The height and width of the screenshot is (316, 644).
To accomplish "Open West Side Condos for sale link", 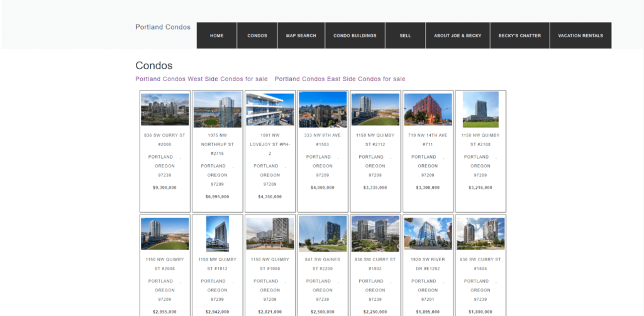I will [202, 79].
